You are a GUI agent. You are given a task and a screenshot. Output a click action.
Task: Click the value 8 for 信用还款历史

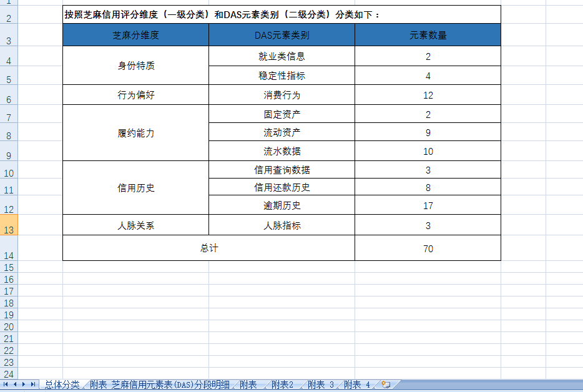(x=428, y=187)
